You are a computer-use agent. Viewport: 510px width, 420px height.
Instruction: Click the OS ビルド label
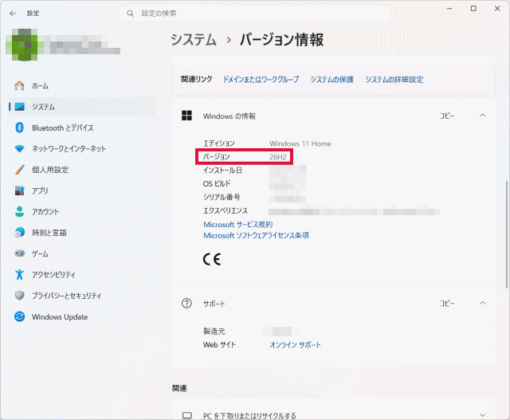pos(217,184)
